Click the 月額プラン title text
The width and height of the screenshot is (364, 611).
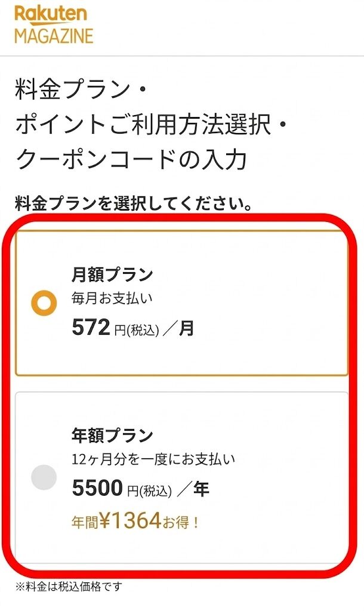(x=112, y=274)
